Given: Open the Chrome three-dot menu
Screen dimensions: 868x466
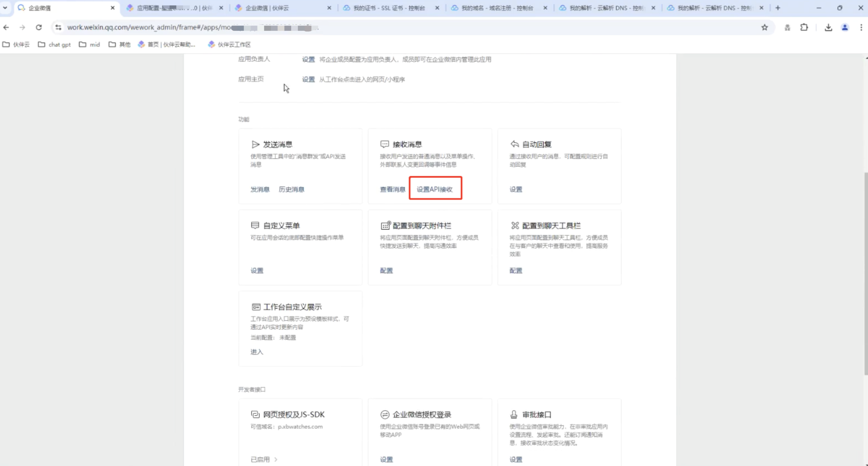Looking at the screenshot, I should click(x=861, y=27).
